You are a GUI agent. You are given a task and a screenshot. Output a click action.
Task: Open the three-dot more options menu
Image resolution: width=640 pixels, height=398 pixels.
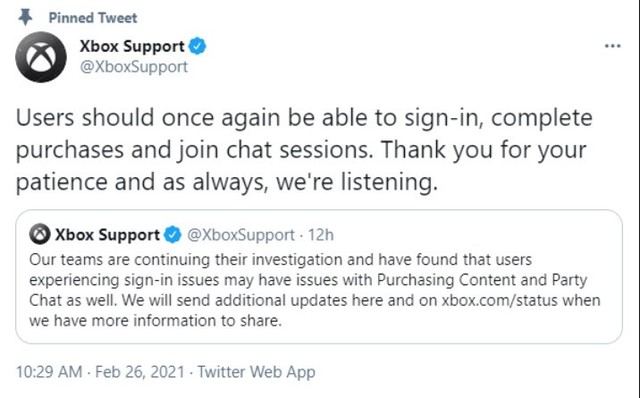pyautogui.click(x=612, y=46)
